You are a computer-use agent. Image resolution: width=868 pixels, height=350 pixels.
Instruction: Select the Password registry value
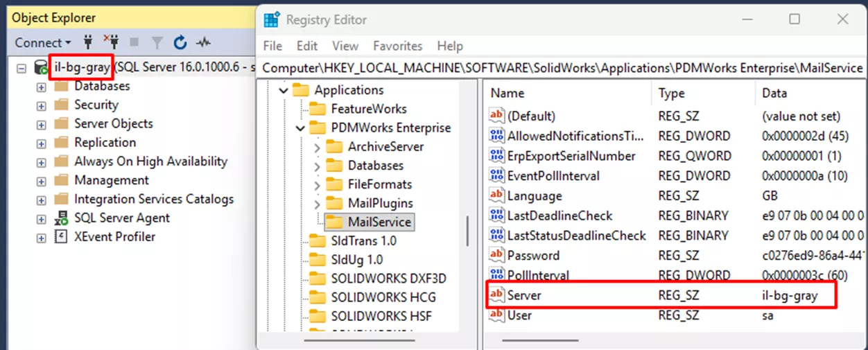pos(533,256)
